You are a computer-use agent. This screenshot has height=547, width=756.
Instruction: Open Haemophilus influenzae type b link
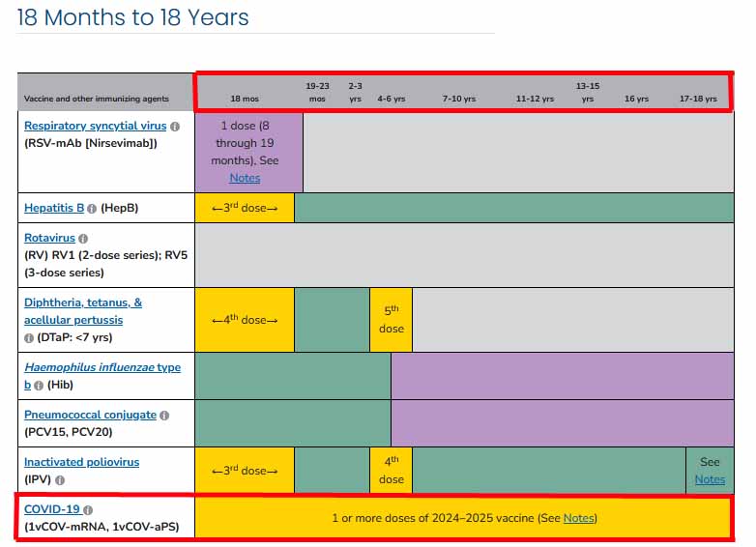[102, 376]
